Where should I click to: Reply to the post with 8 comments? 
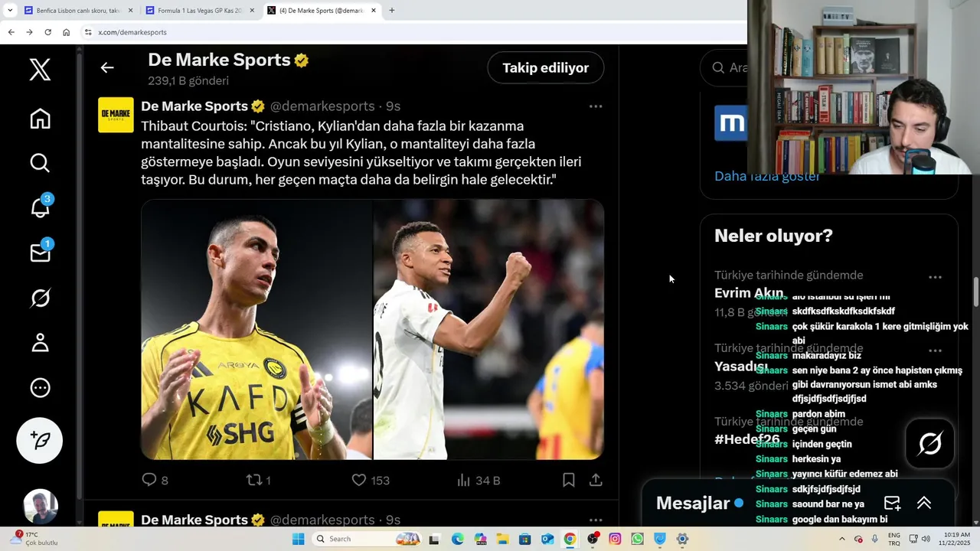click(x=155, y=480)
